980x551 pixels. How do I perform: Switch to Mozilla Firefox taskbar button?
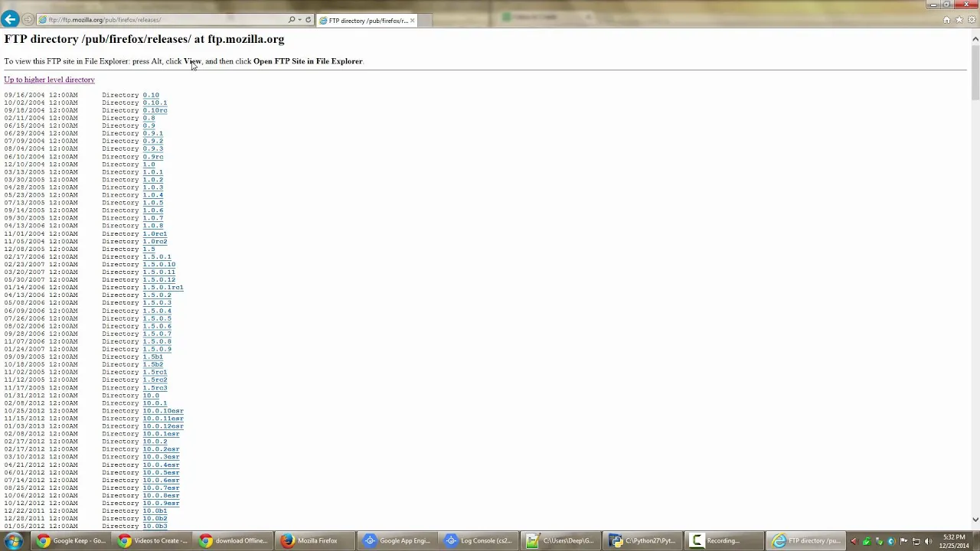coord(315,541)
